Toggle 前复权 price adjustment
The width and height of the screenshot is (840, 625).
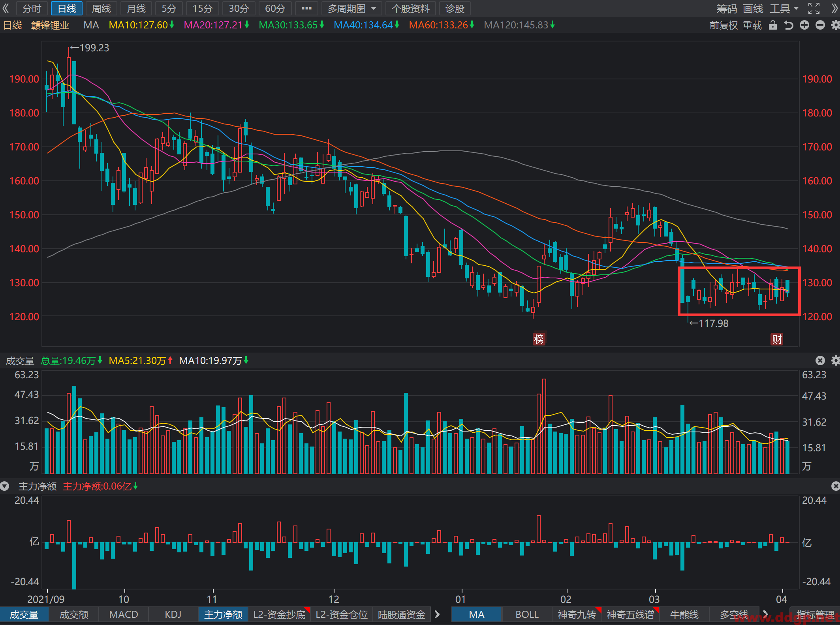pyautogui.click(x=723, y=25)
